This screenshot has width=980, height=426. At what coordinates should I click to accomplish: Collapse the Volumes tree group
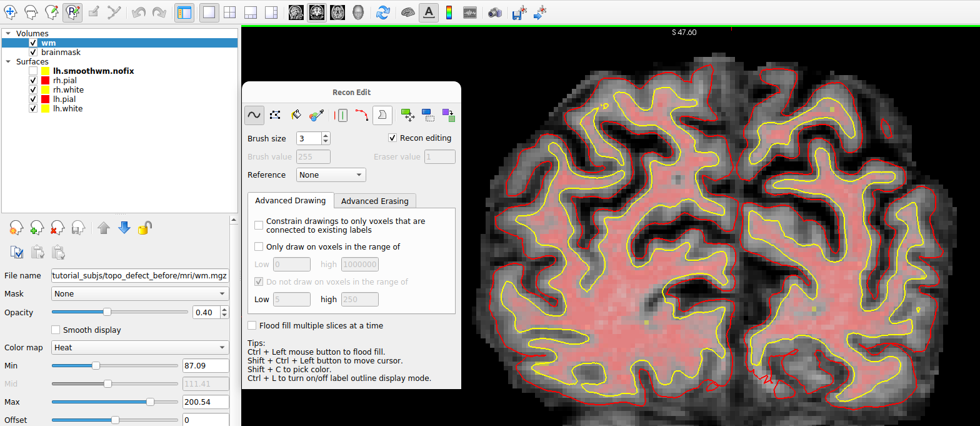(x=9, y=34)
